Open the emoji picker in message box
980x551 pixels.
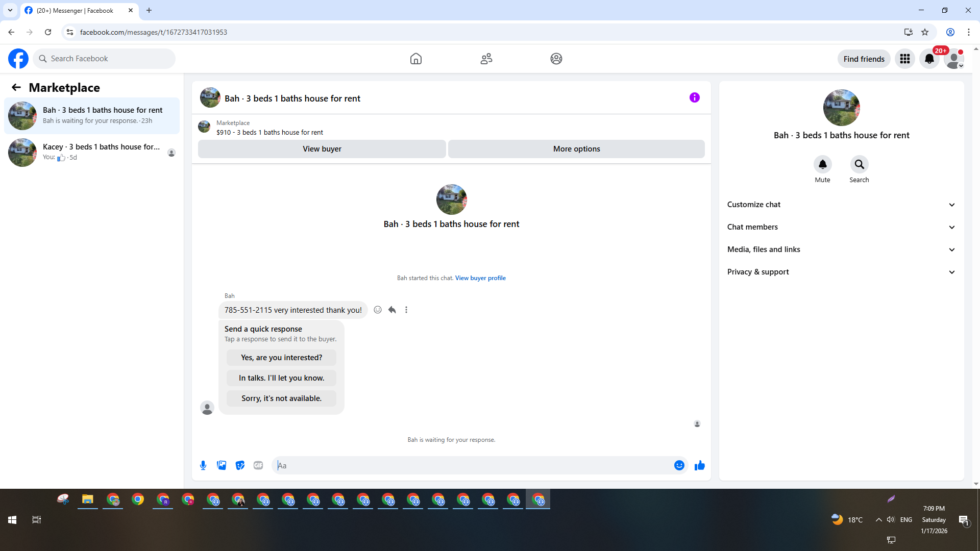(679, 465)
